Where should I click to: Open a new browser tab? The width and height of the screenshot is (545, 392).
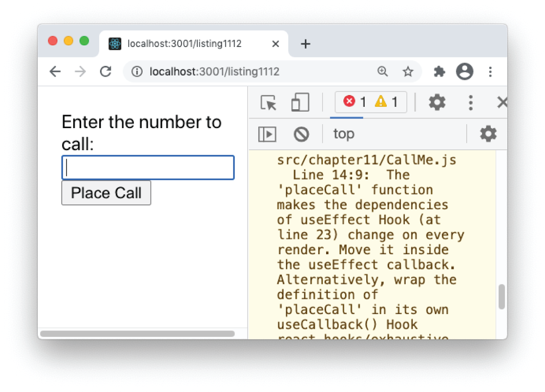coord(306,44)
